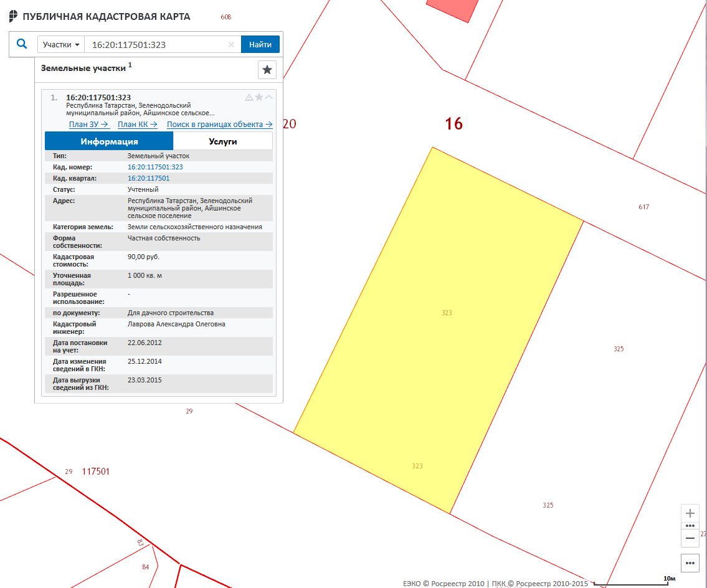Open favorites with the star button
707x588 pixels.
(267, 70)
